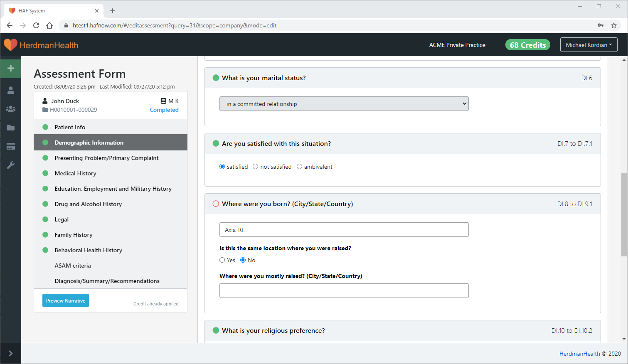Select 'Yes' for same location raised
The image size is (628, 364).
(x=222, y=260)
